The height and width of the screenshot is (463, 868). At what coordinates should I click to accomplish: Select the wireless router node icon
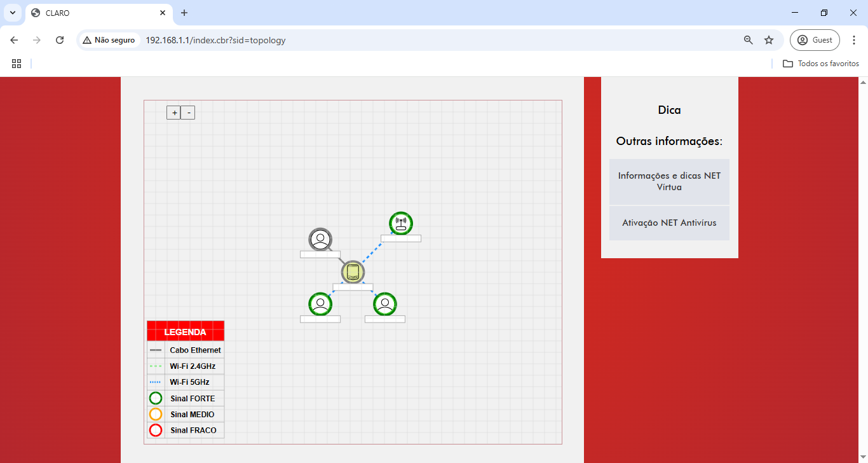400,223
